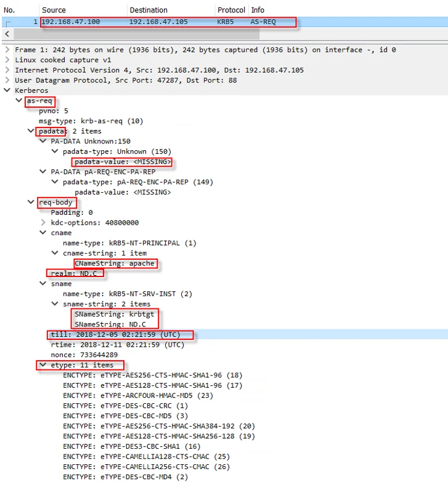
Task: Click the Protocol column header
Action: coord(231,10)
